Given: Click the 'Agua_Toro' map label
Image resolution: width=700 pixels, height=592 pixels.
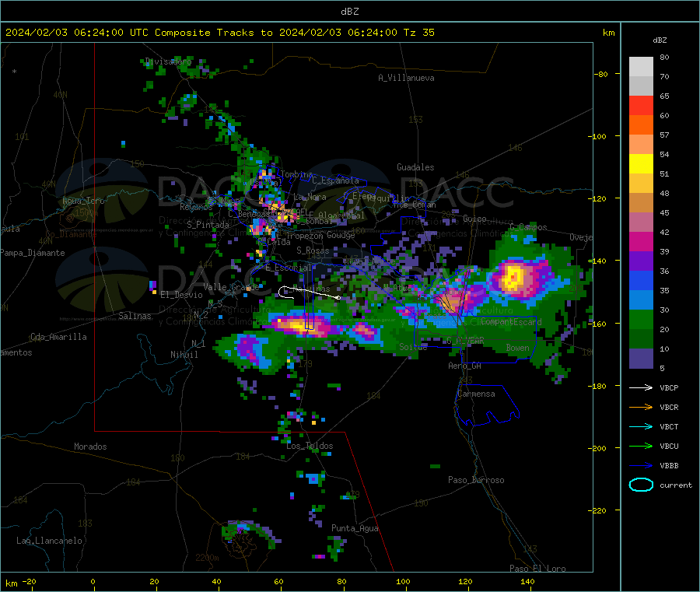Looking at the screenshot, I should click(x=83, y=201).
